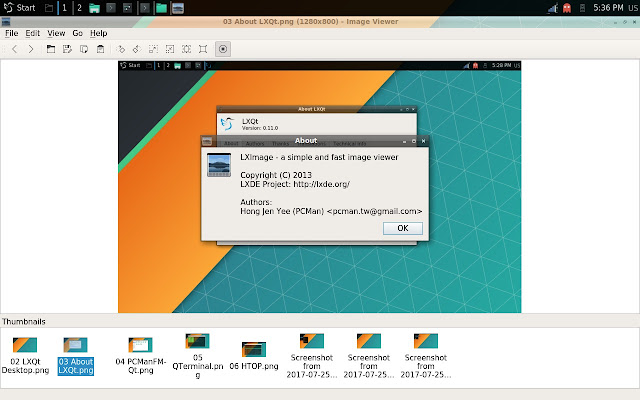Open the window menu icon in title bar
Image resolution: width=640 pixels, height=400 pixels.
click(6, 22)
